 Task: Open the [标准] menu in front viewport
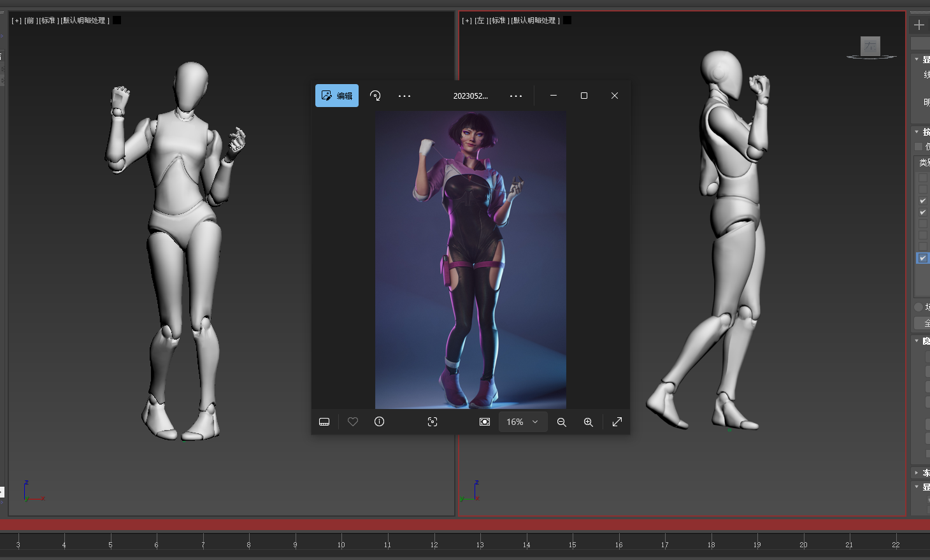[x=48, y=20]
